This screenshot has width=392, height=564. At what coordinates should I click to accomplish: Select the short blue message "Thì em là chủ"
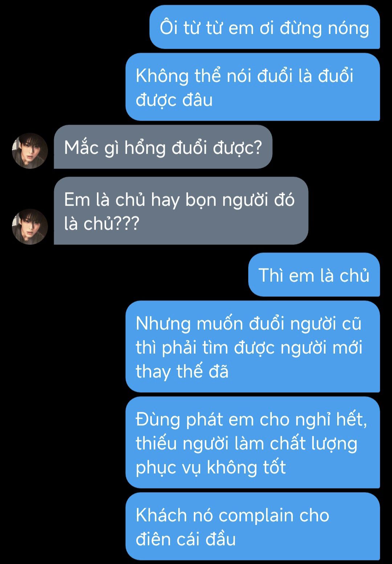tap(314, 275)
